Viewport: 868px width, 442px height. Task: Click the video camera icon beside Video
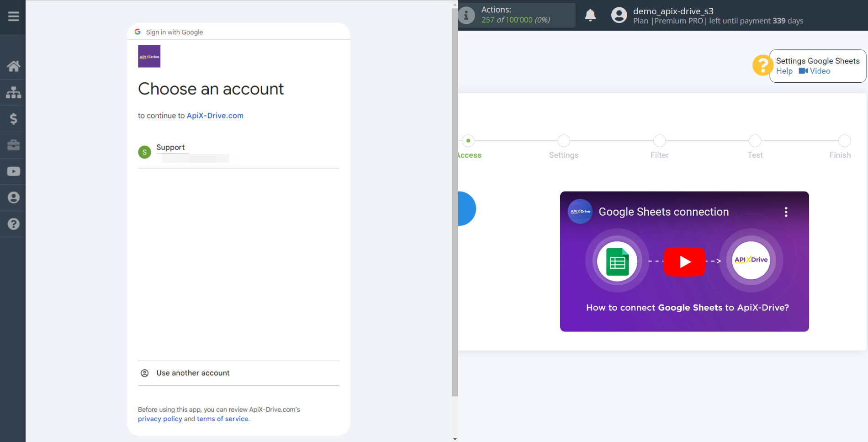pos(803,71)
